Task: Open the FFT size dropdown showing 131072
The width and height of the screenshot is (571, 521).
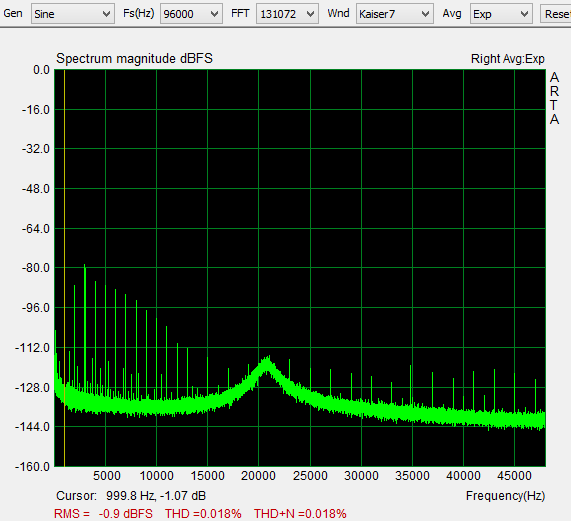Action: coord(287,14)
